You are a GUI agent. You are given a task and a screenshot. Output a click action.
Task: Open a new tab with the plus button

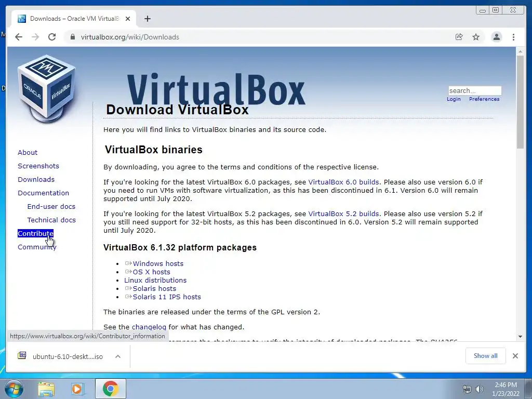[x=147, y=19]
